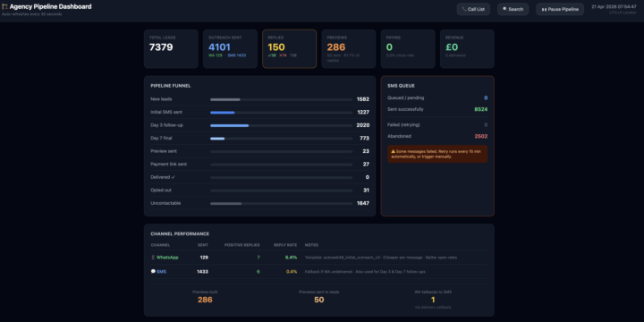
Task: Click the red cross 74 reply count
Action: click(x=283, y=55)
